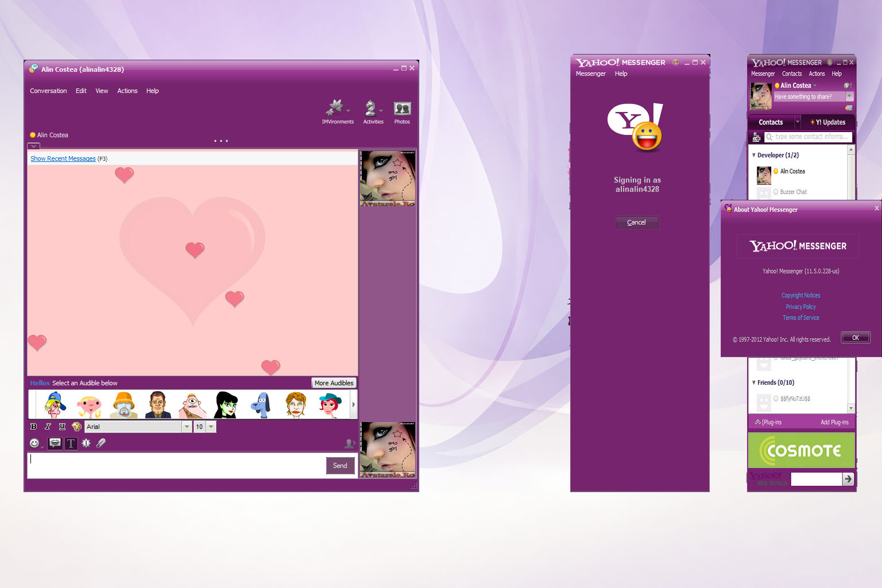Viewport: 882px width, 588px height.
Task: Click More Audibles button
Action: [x=334, y=383]
